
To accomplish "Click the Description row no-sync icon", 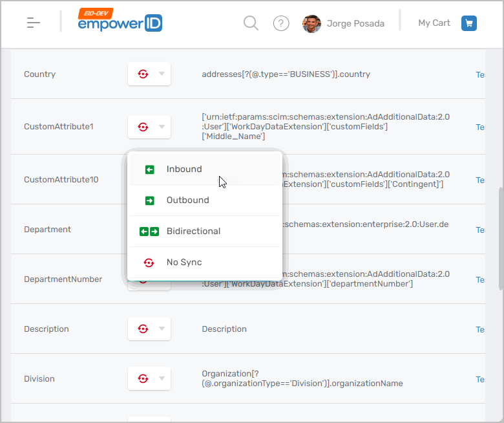I will coord(143,329).
